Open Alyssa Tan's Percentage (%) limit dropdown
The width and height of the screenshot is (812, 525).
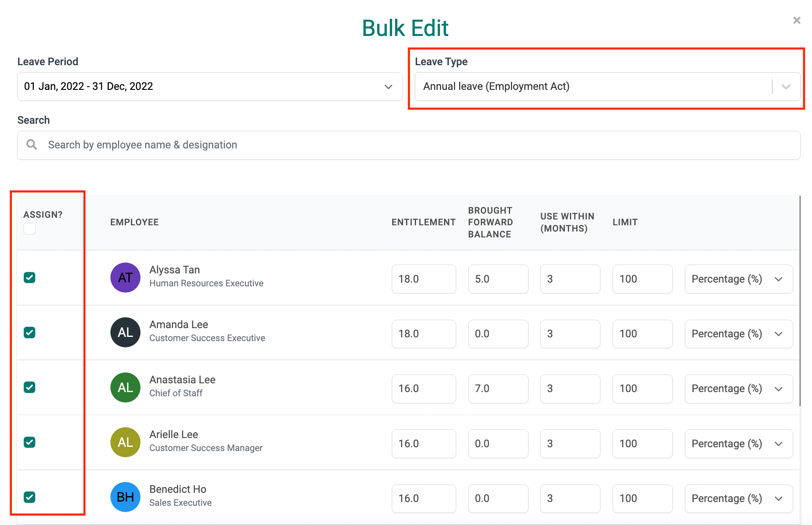click(738, 279)
